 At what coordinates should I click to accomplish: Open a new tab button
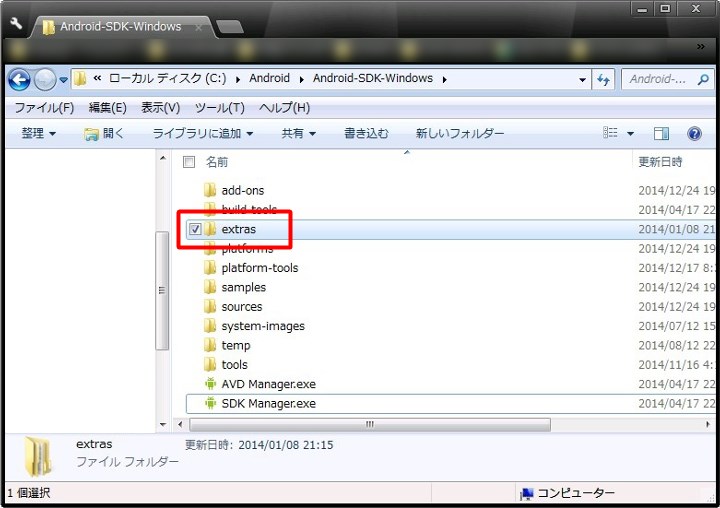point(230,27)
